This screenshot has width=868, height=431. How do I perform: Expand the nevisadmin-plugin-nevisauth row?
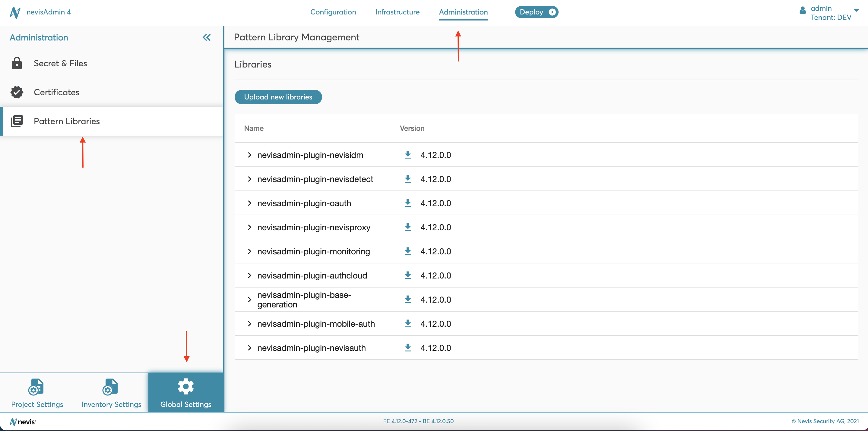(249, 348)
